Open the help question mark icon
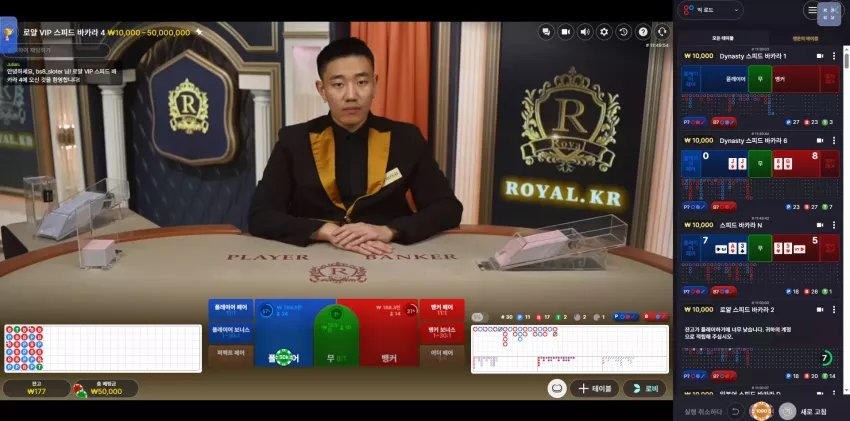 tap(643, 32)
